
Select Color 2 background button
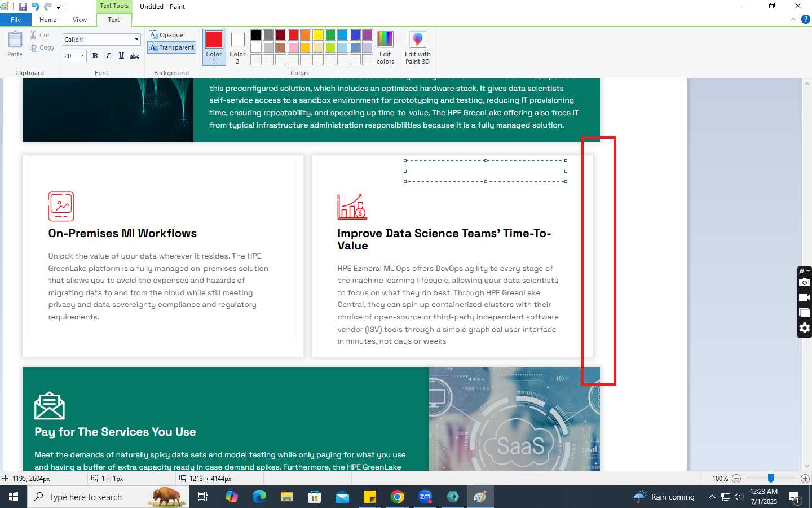point(237,47)
